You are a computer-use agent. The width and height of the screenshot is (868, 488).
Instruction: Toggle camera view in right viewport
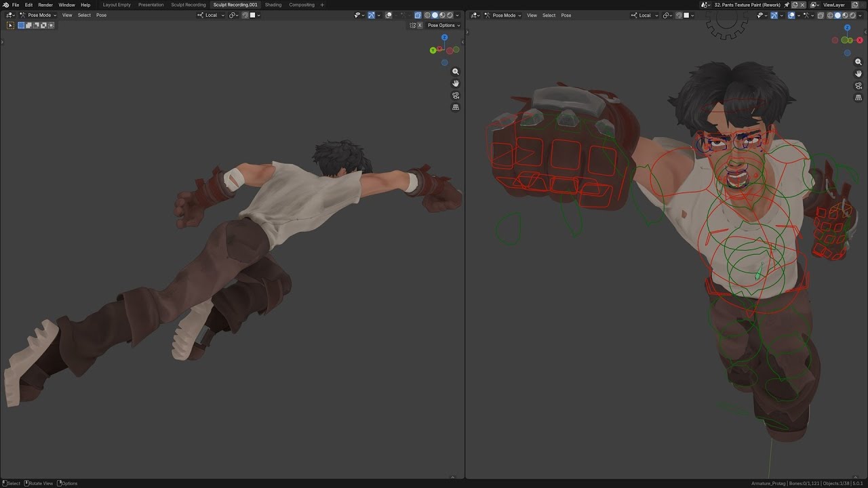click(x=859, y=86)
